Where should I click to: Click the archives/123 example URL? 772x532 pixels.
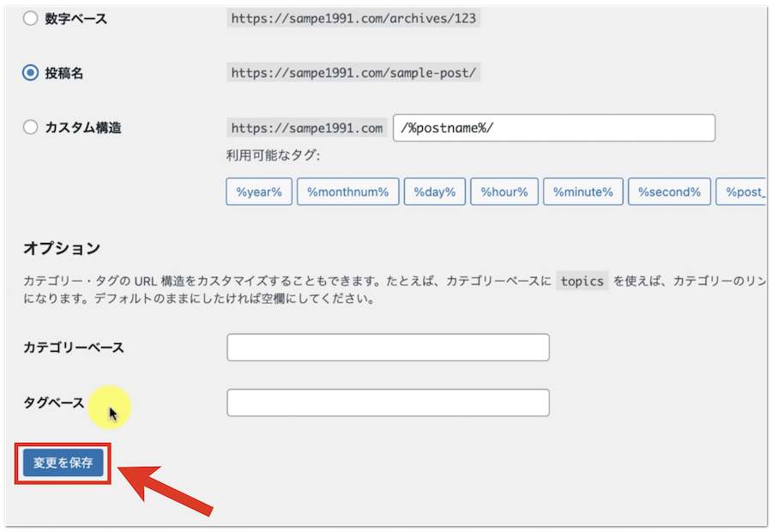click(353, 19)
